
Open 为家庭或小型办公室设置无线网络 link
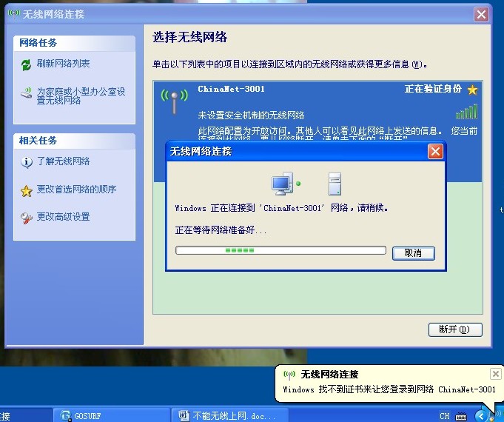81,96
